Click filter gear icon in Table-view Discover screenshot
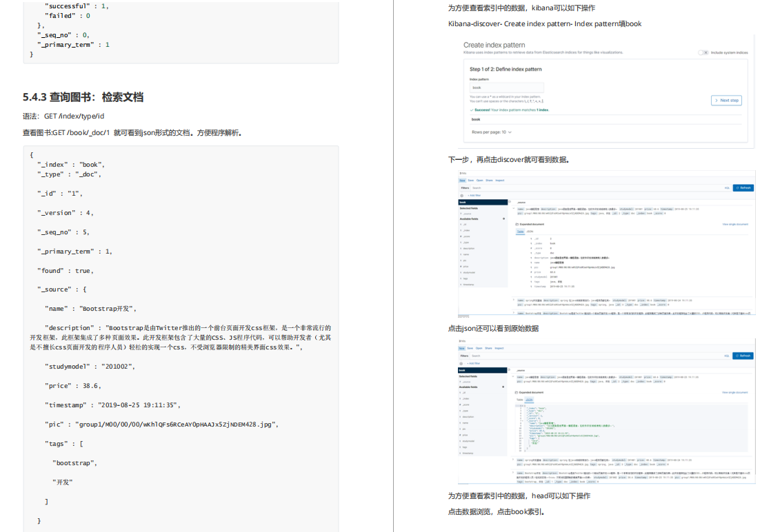The image size is (771, 532). (x=461, y=196)
